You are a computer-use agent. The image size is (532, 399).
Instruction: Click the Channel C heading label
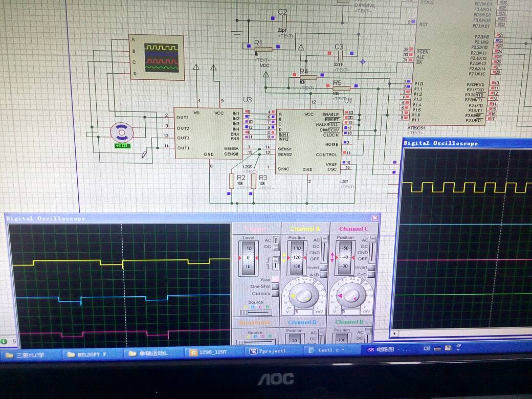pyautogui.click(x=353, y=229)
